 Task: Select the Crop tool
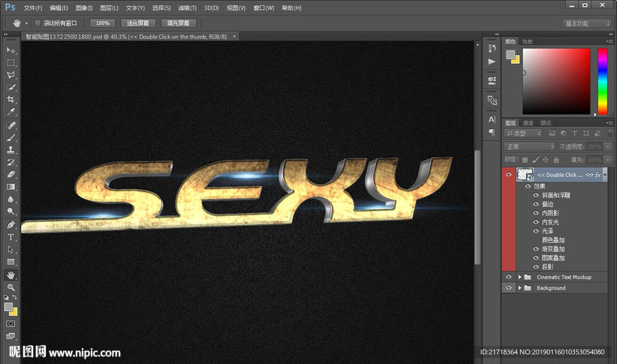coord(11,99)
